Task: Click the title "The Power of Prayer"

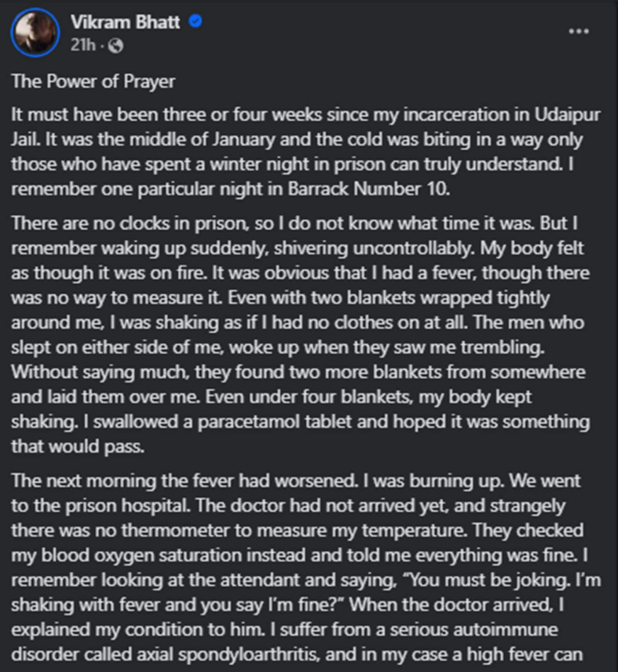Action: coord(93,82)
